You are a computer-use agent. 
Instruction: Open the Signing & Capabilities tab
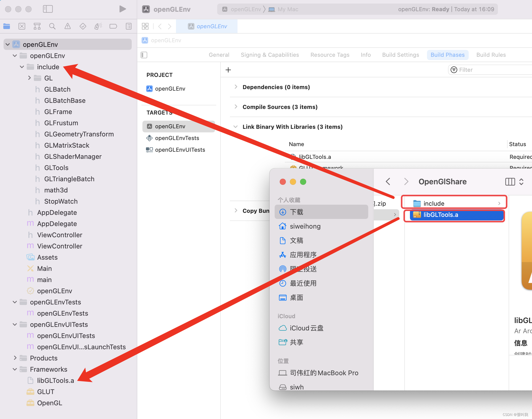click(x=270, y=55)
